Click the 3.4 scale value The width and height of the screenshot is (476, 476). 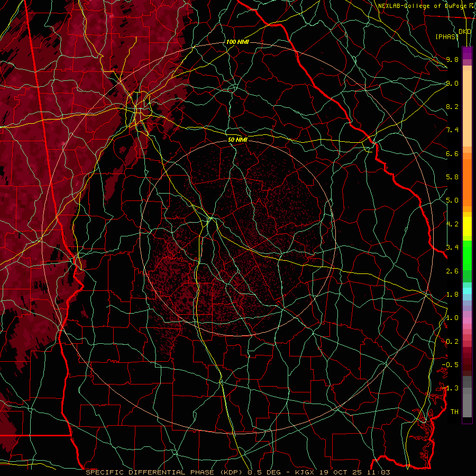pos(452,248)
